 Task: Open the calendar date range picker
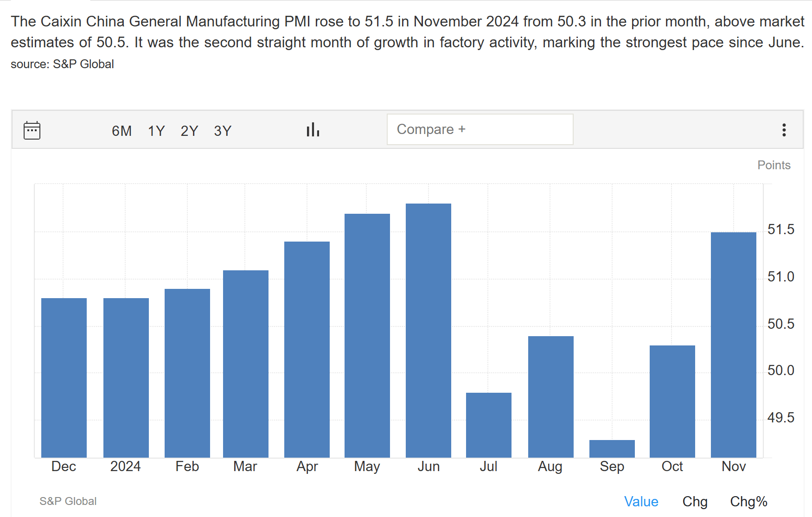(32, 130)
